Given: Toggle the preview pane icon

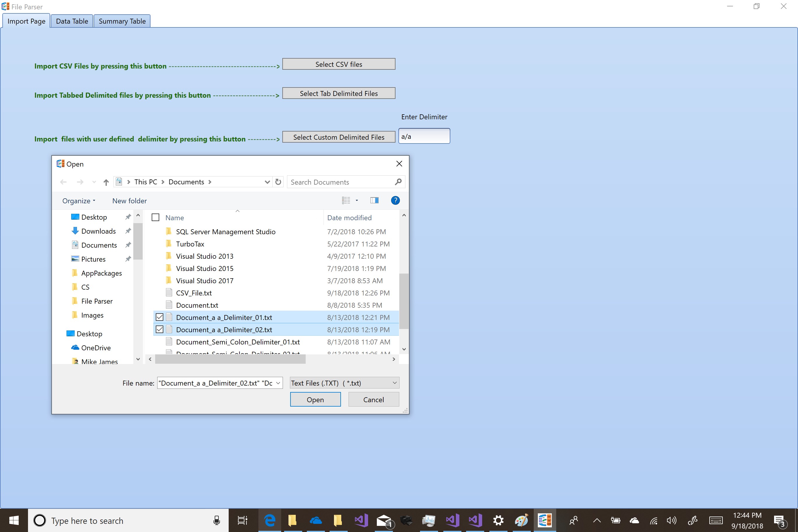Looking at the screenshot, I should [374, 200].
